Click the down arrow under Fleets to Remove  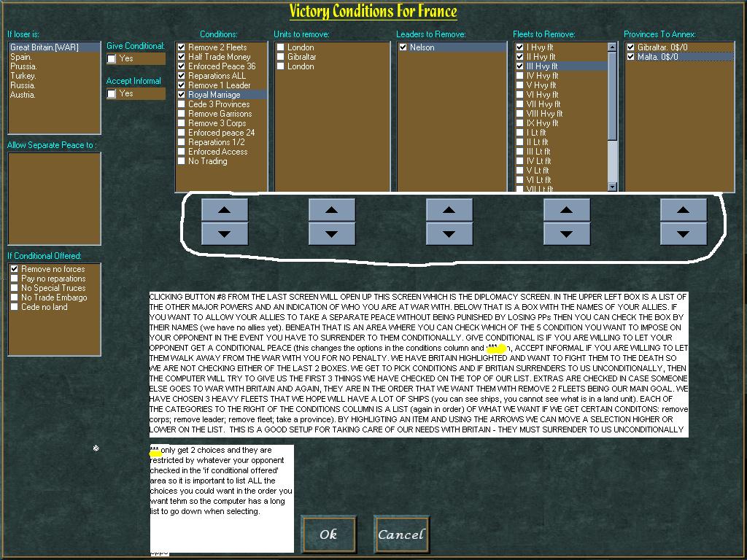tap(568, 233)
